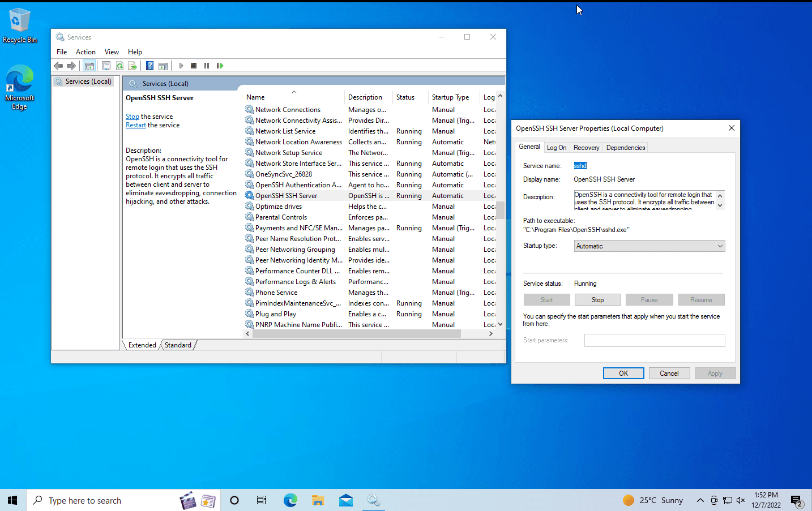
Task: Click OK in Properties dialog
Action: tap(623, 373)
